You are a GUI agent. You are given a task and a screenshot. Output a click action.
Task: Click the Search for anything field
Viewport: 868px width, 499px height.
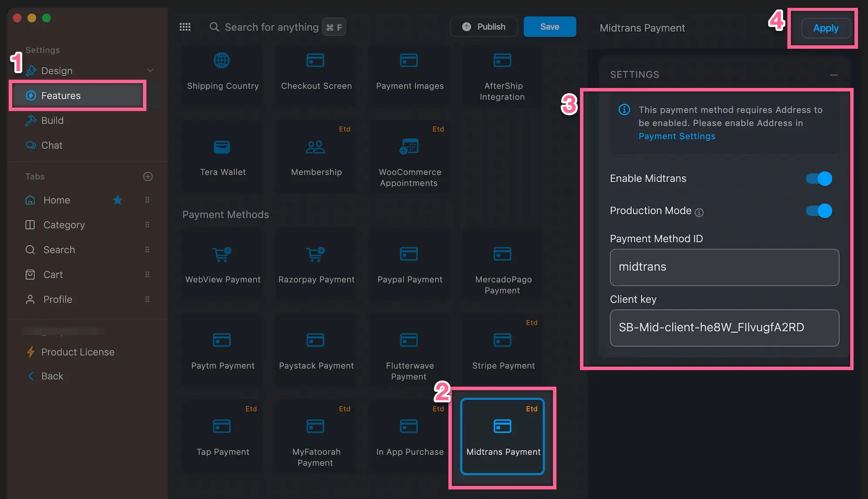pyautogui.click(x=271, y=27)
